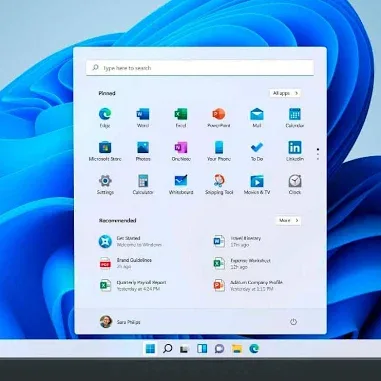
Task: Open the LinkedIn pinned app
Action: coord(295,151)
